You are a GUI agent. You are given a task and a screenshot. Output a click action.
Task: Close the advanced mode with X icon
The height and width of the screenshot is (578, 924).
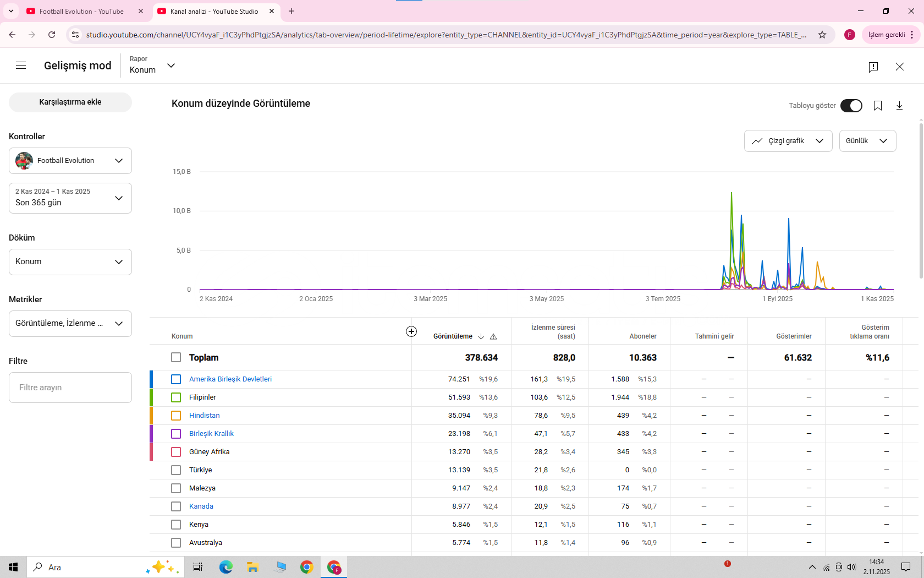click(x=900, y=67)
